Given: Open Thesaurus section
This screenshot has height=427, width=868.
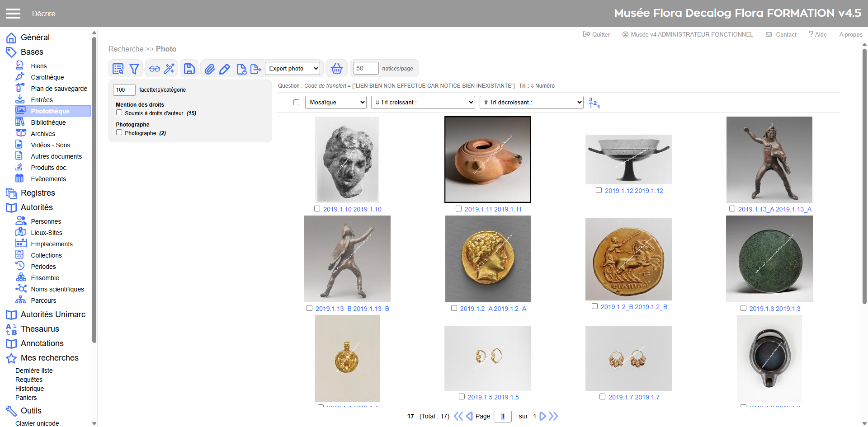Looking at the screenshot, I should coord(40,329).
